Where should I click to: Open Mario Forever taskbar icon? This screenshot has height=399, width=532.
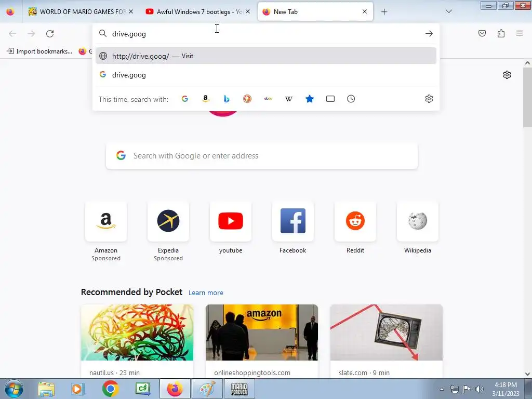[x=239, y=389]
